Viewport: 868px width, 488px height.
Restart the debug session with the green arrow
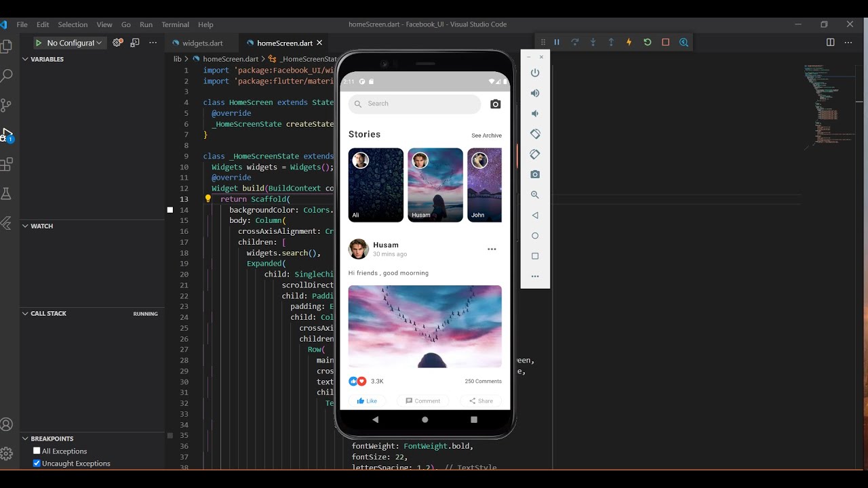(647, 42)
